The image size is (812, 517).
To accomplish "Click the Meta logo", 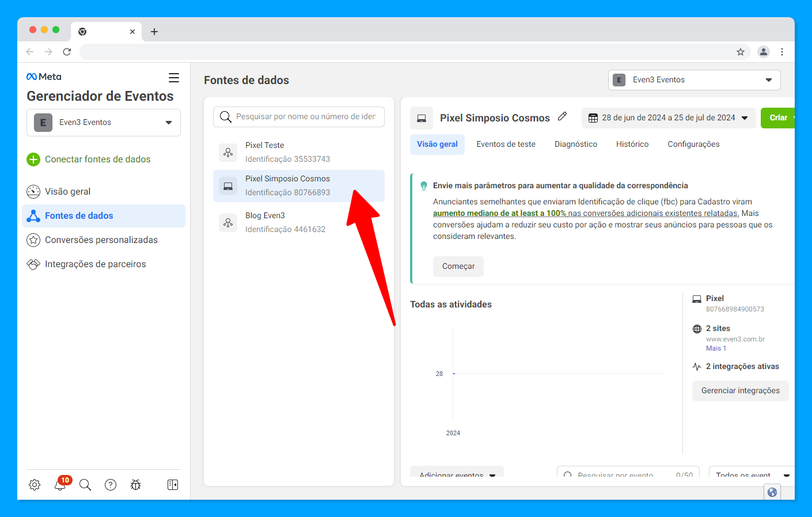I will click(x=44, y=77).
